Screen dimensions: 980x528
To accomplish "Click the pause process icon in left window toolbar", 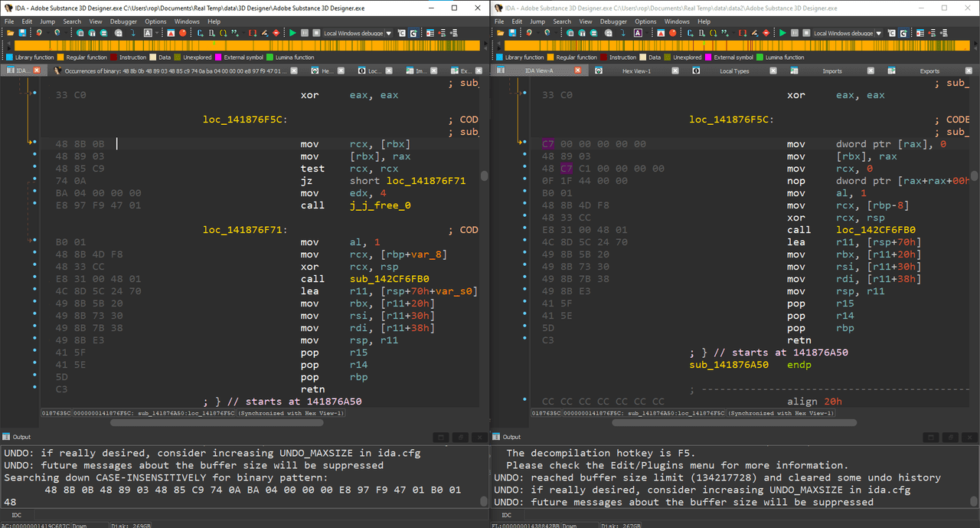I will tap(305, 33).
